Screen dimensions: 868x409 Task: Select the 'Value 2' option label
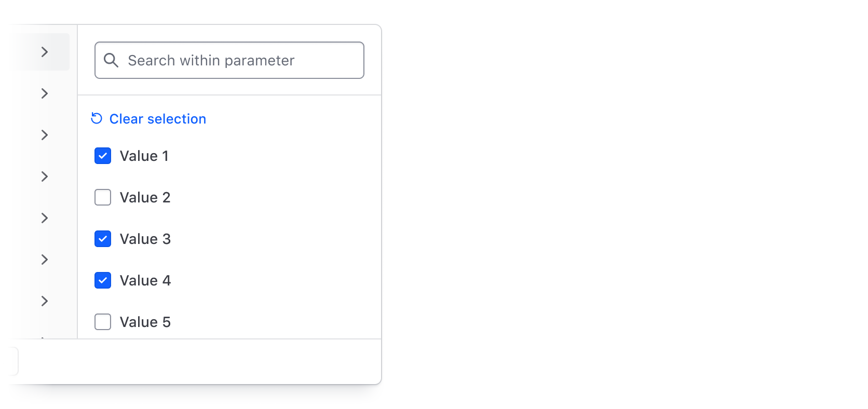(145, 197)
